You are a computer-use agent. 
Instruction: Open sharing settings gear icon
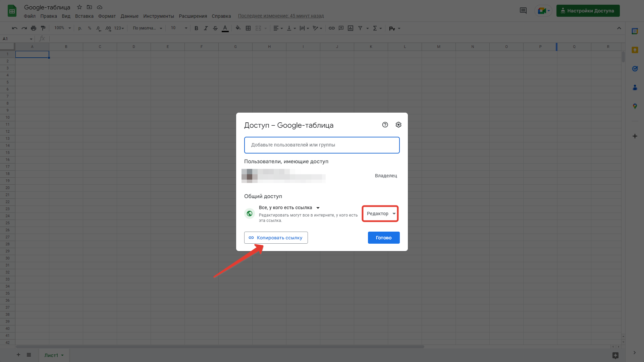(x=398, y=125)
